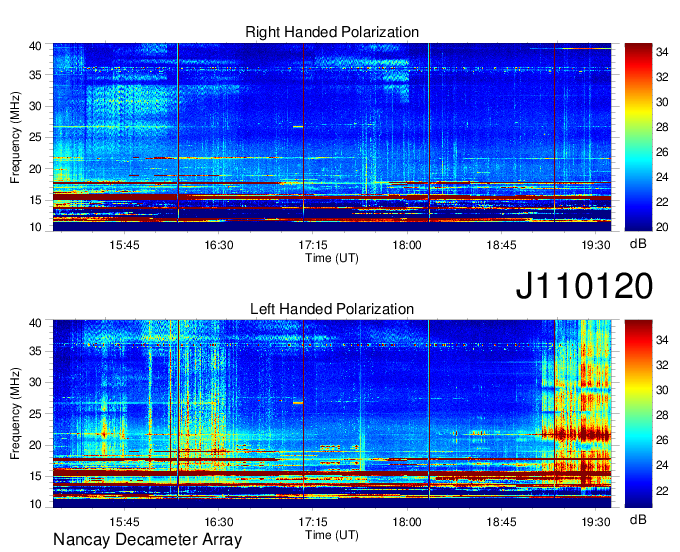
Task: Click the "20" value on right-handed color bar
Action: 662,227
